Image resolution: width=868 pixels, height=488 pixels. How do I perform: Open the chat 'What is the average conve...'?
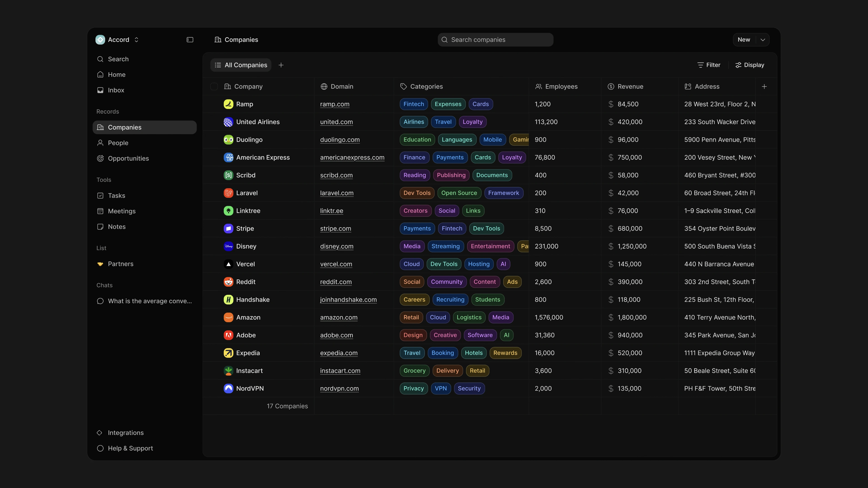tap(145, 301)
